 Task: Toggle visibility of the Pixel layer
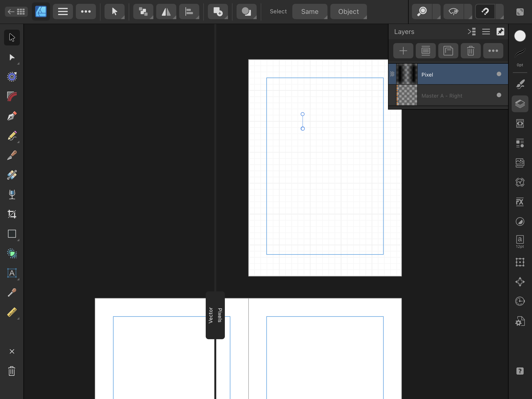click(x=499, y=74)
